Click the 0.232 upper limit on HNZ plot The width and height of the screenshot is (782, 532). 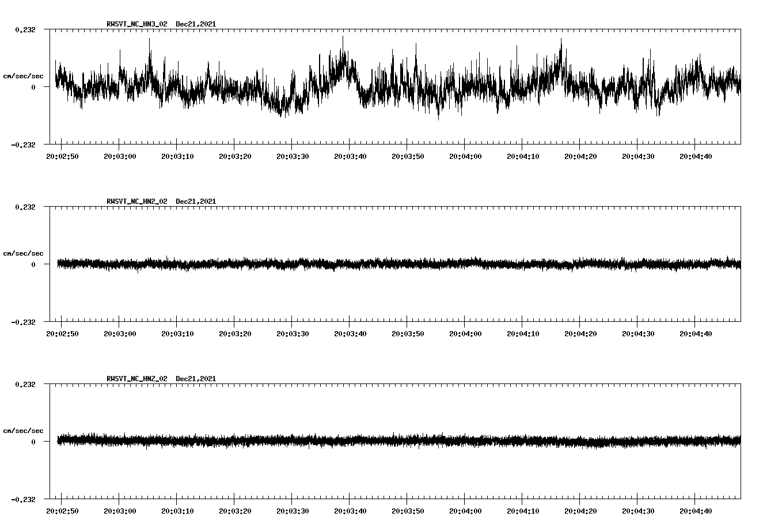(x=25, y=384)
